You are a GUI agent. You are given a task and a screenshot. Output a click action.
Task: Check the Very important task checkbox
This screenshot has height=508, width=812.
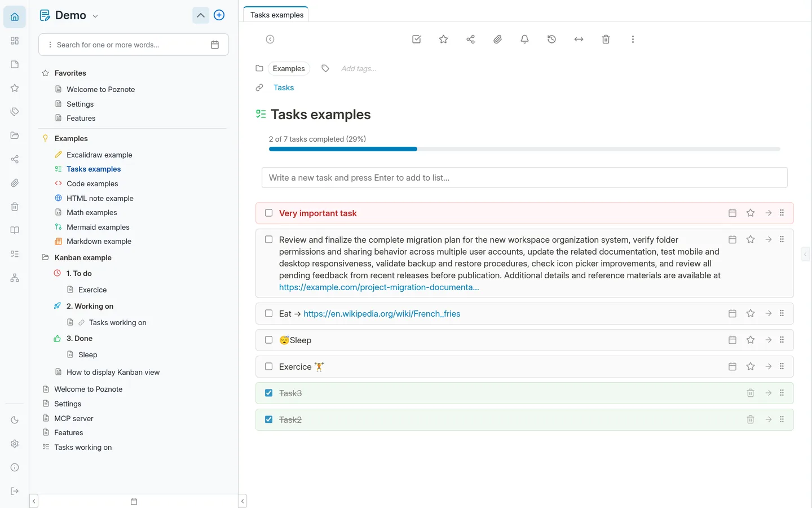269,213
